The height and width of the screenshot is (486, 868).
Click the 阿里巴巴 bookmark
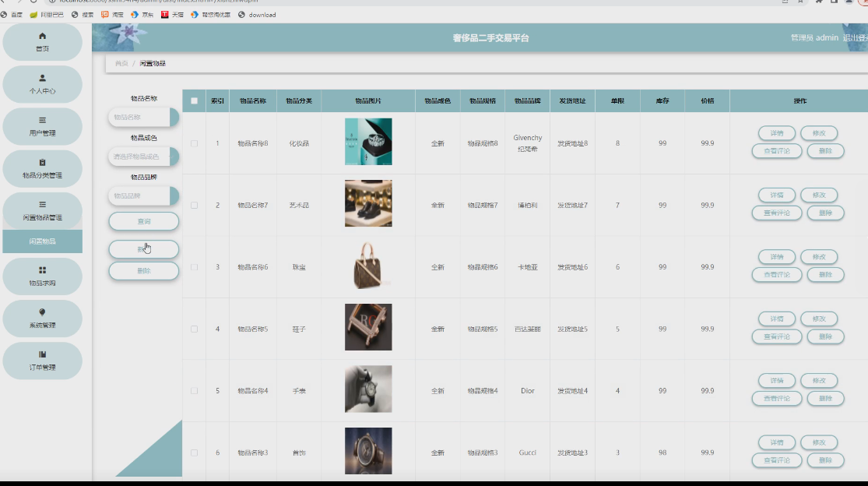(47, 15)
